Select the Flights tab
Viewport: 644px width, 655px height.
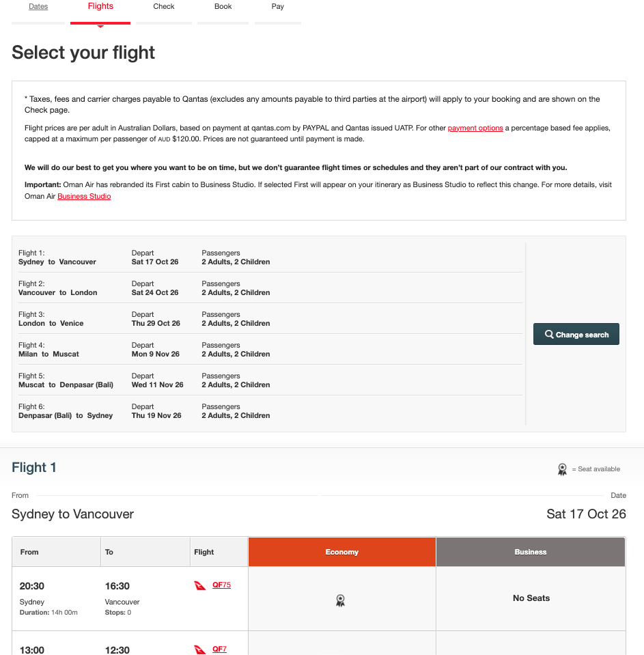point(100,6)
